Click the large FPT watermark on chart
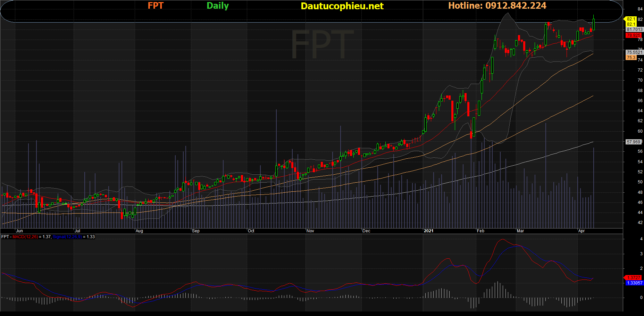The image size is (644, 316). [322, 44]
